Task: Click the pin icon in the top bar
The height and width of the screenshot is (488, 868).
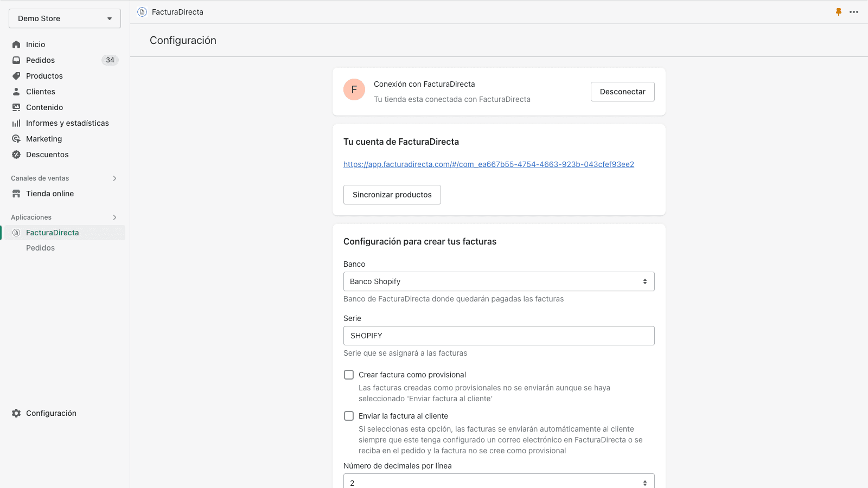Action: [839, 11]
